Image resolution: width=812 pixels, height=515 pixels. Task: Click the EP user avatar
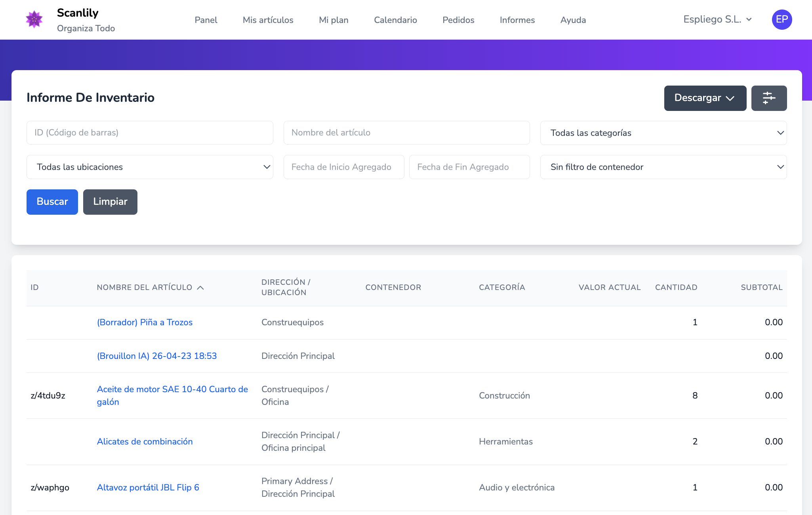point(782,19)
